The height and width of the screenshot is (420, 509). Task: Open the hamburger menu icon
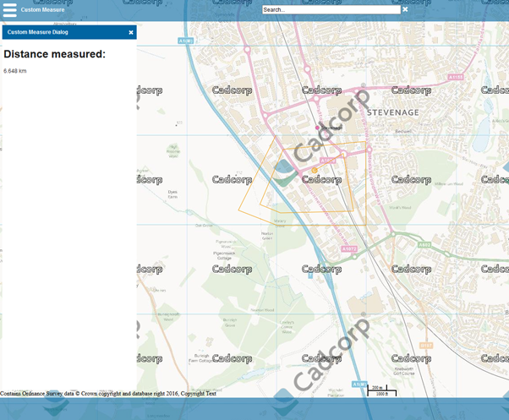point(10,10)
